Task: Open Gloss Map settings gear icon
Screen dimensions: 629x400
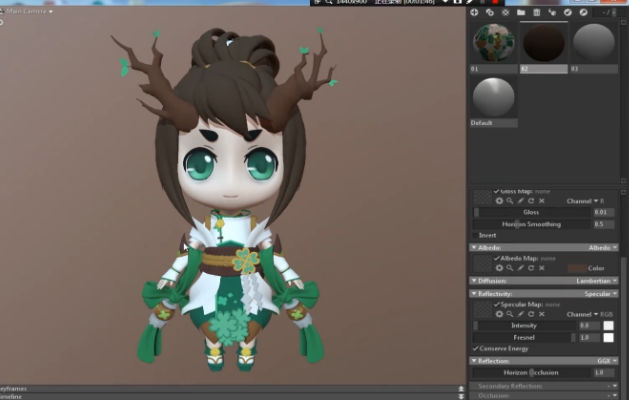Action: coord(499,201)
